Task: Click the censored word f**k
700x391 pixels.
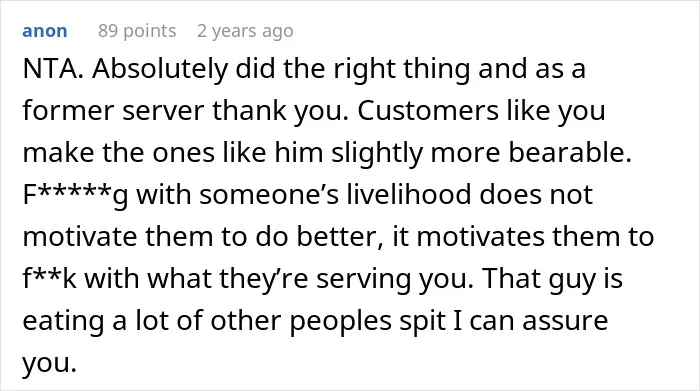Action: (50, 278)
